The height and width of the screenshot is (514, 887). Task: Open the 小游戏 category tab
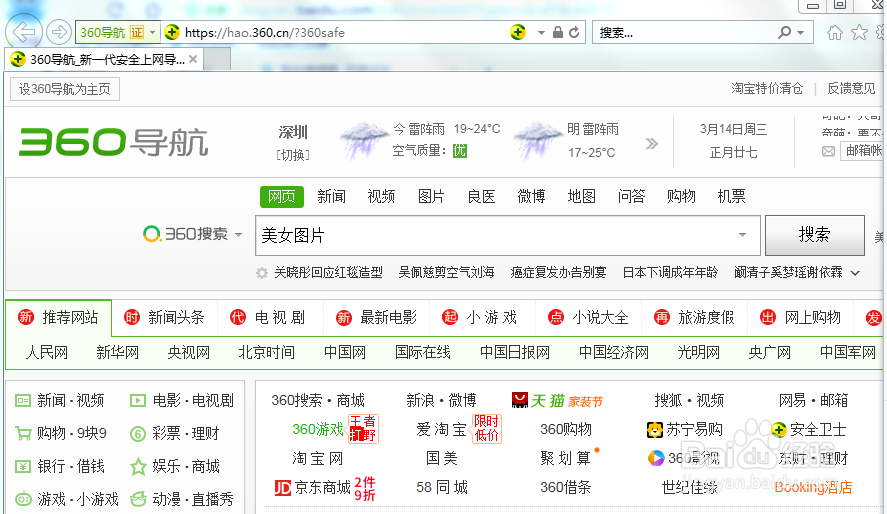click(x=480, y=318)
